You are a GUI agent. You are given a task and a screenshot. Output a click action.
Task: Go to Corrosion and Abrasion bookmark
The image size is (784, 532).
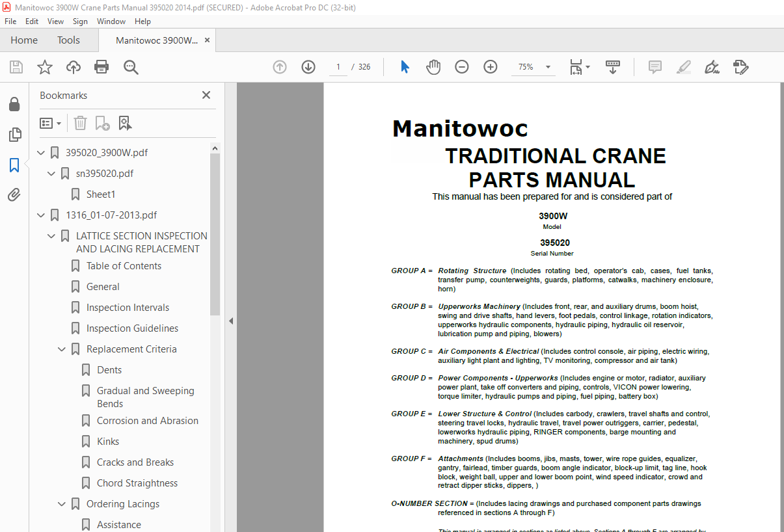[148, 421]
